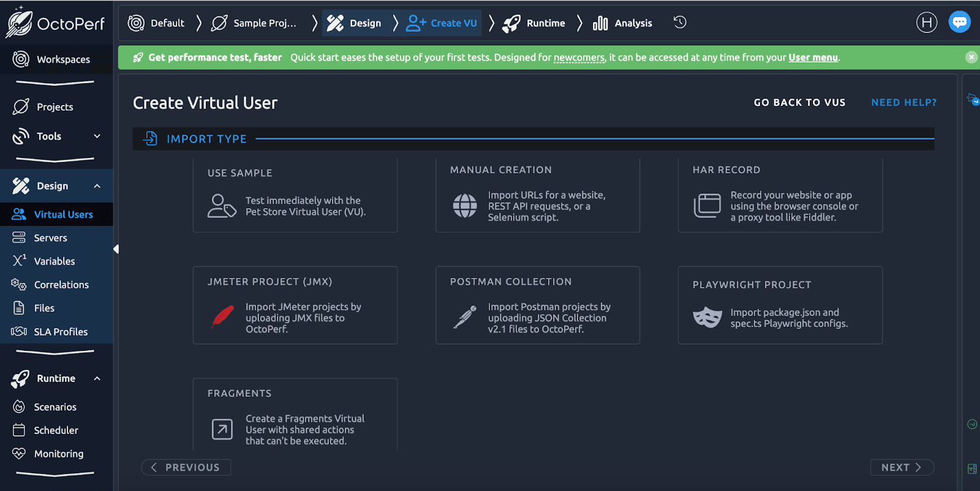The image size is (980, 491).
Task: Click the Default workspace breadcrumb
Action: [x=156, y=23]
